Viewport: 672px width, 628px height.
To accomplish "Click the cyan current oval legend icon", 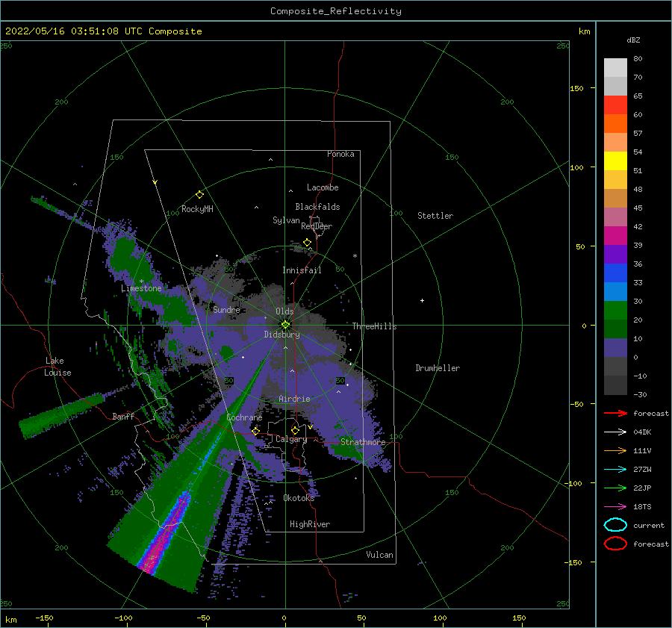I will pos(615,525).
